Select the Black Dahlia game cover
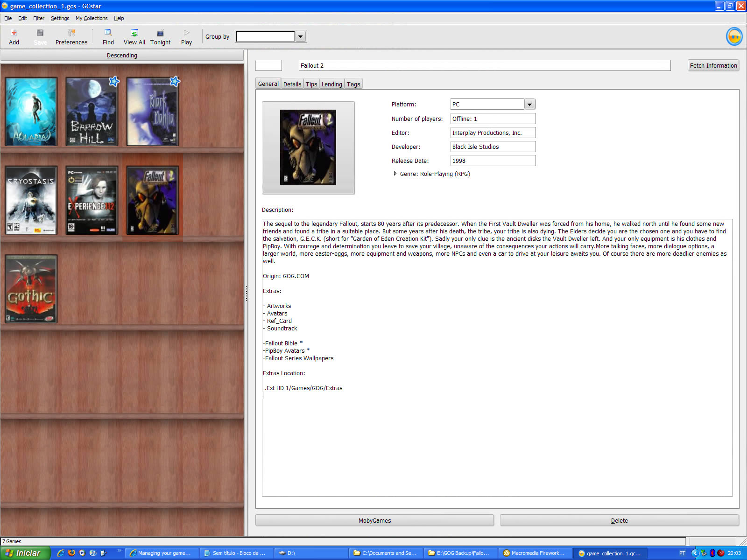 coord(153,112)
